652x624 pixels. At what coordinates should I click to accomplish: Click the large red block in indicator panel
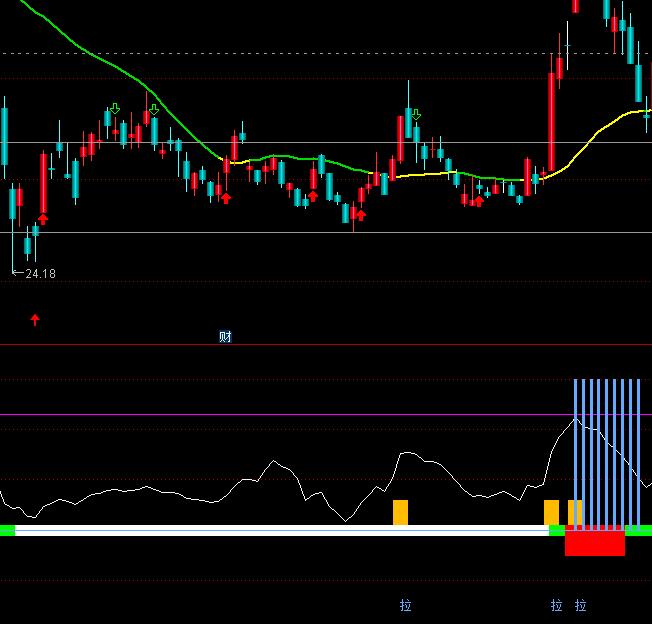coord(594,542)
